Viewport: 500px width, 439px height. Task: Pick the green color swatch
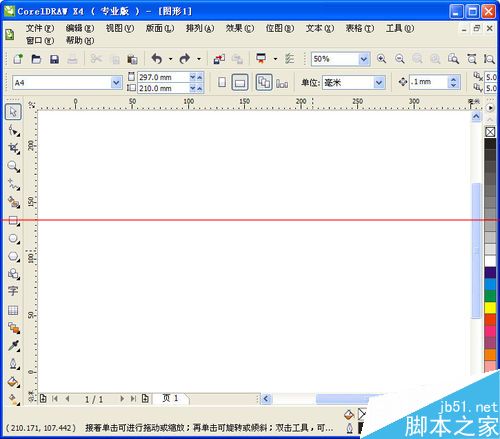click(490, 296)
